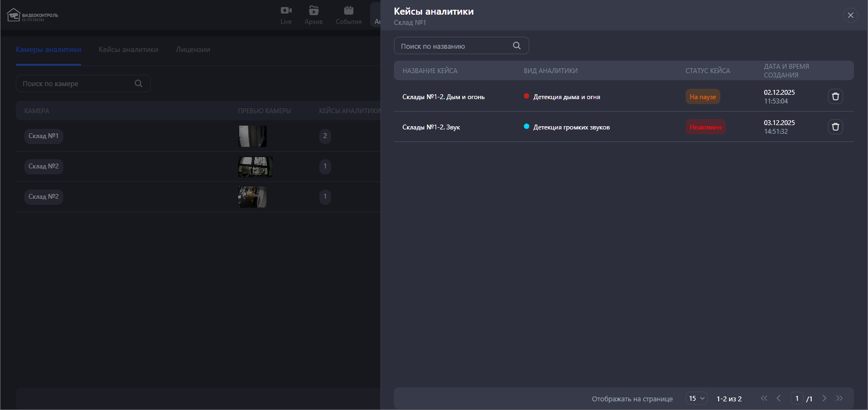The height and width of the screenshot is (410, 868).
Task: Delete the 'Дым и огонь' analytics case
Action: [835, 96]
